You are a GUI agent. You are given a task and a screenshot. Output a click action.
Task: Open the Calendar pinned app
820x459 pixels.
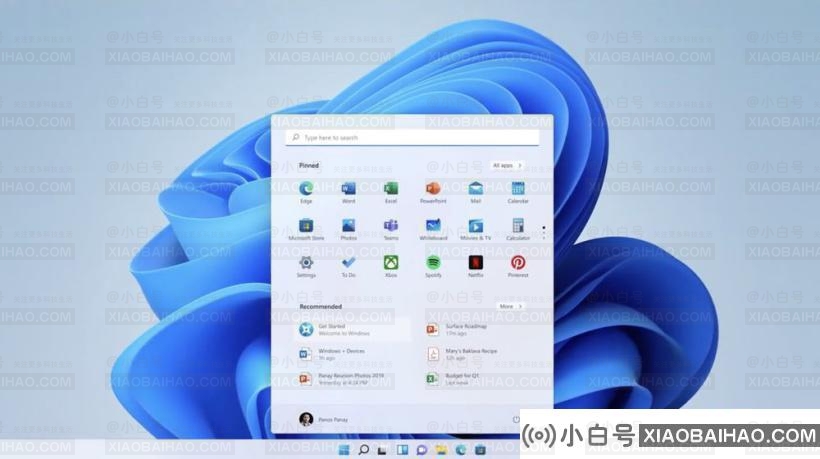pos(518,192)
